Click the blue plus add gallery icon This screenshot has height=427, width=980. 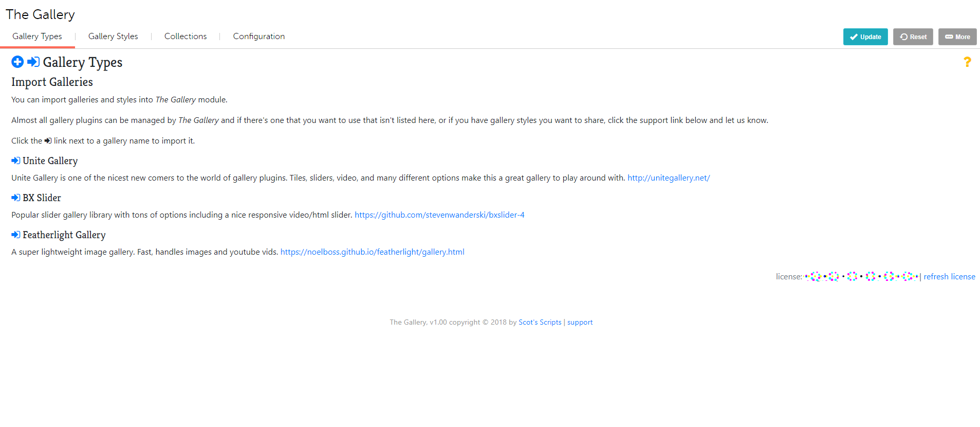coord(17,62)
